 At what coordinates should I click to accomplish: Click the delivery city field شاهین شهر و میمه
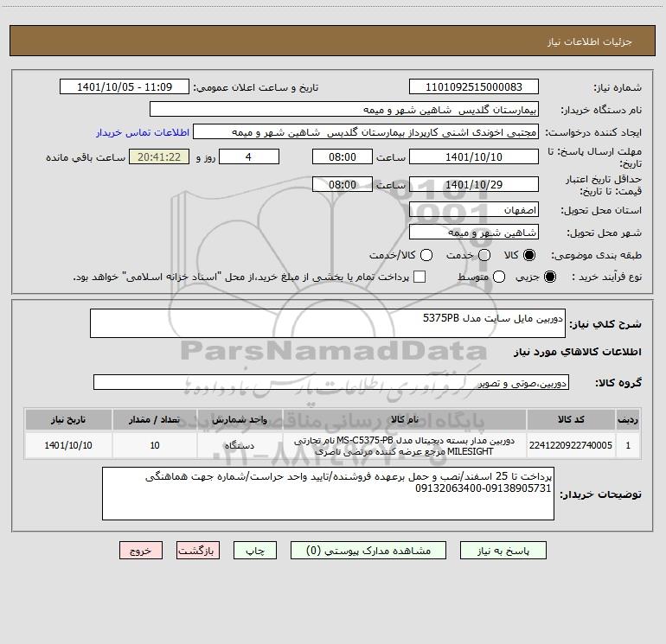pos(474,233)
